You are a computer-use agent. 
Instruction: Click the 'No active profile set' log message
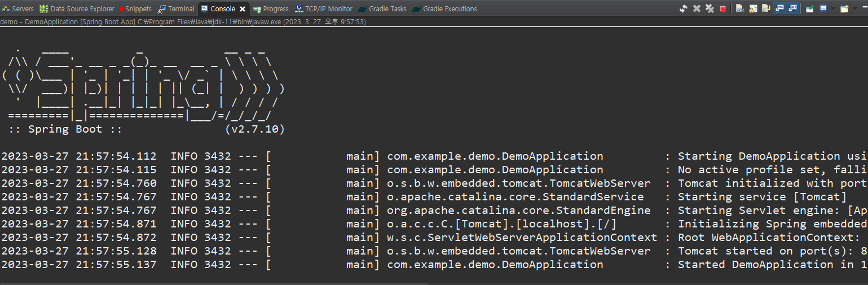[x=773, y=170]
